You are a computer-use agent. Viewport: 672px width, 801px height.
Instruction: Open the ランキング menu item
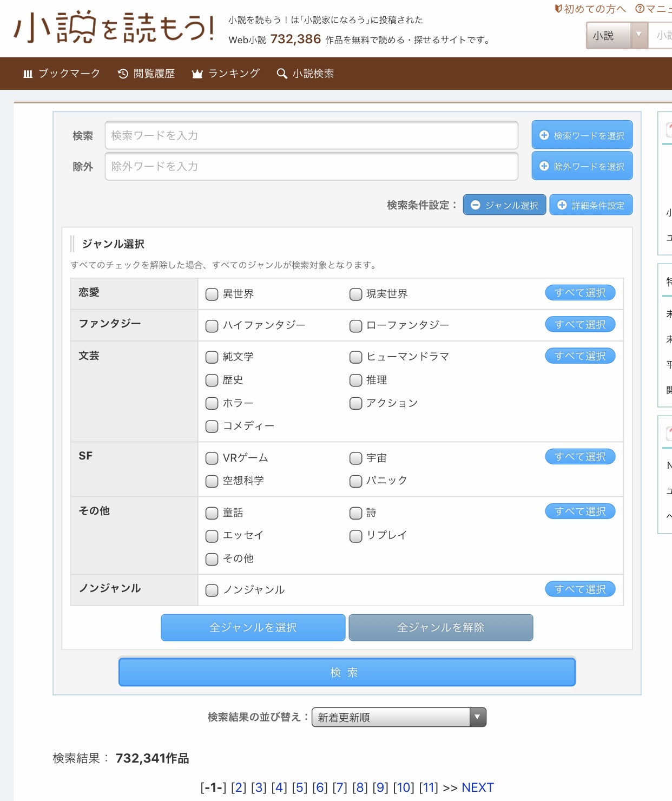(x=234, y=74)
